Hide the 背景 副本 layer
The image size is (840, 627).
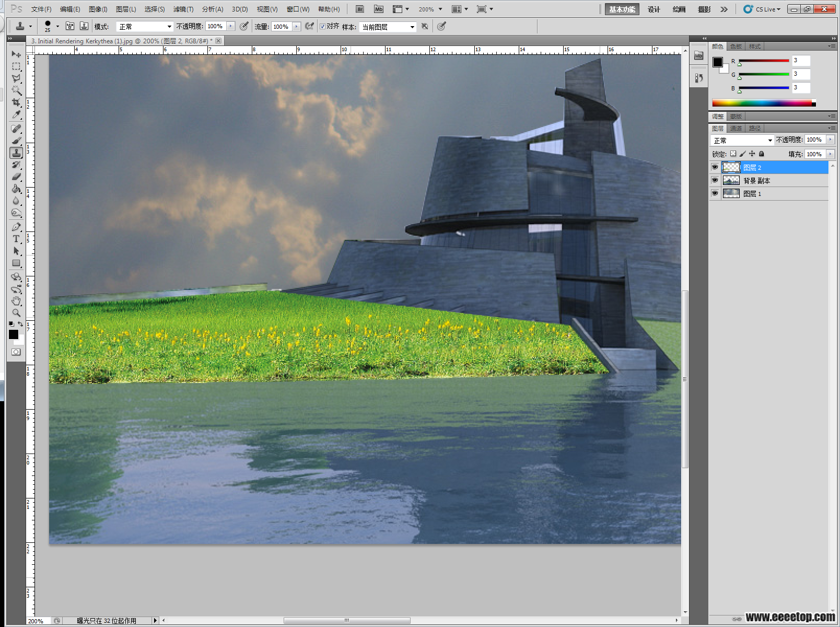click(715, 180)
